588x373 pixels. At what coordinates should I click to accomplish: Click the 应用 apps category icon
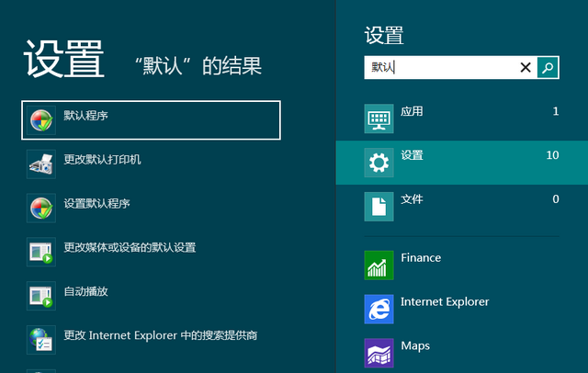(379, 119)
